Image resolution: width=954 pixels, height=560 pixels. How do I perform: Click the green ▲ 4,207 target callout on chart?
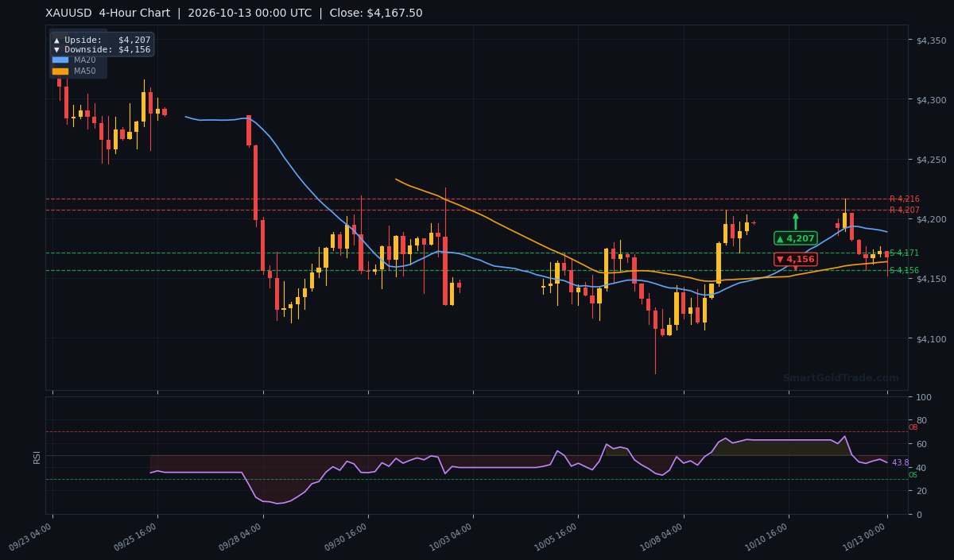coord(796,238)
